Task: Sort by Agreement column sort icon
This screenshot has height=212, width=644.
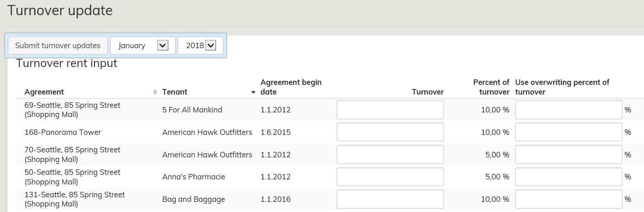Action: pos(155,92)
